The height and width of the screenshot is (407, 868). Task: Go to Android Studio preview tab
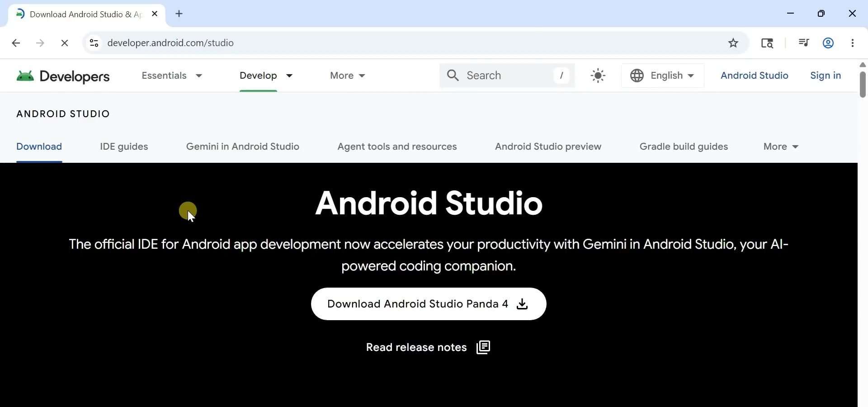click(548, 147)
